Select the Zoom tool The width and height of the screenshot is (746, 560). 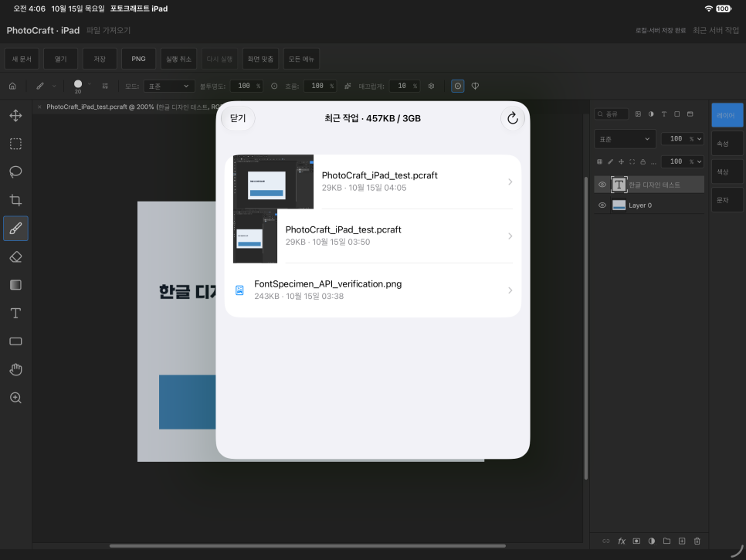click(15, 398)
